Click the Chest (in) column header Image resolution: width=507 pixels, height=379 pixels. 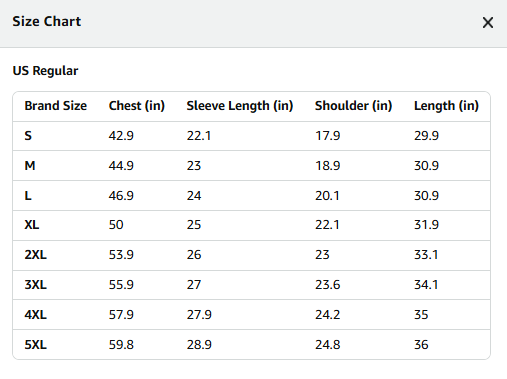(x=137, y=106)
